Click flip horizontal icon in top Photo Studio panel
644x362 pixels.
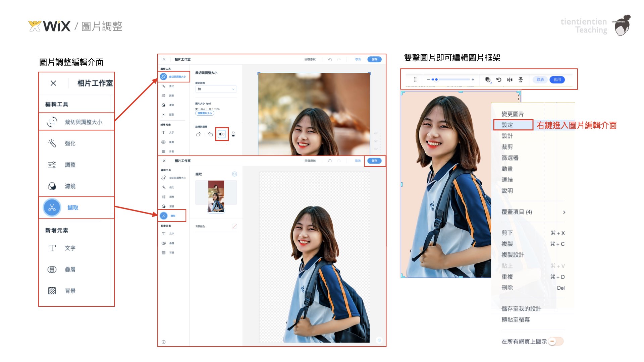coord(222,134)
